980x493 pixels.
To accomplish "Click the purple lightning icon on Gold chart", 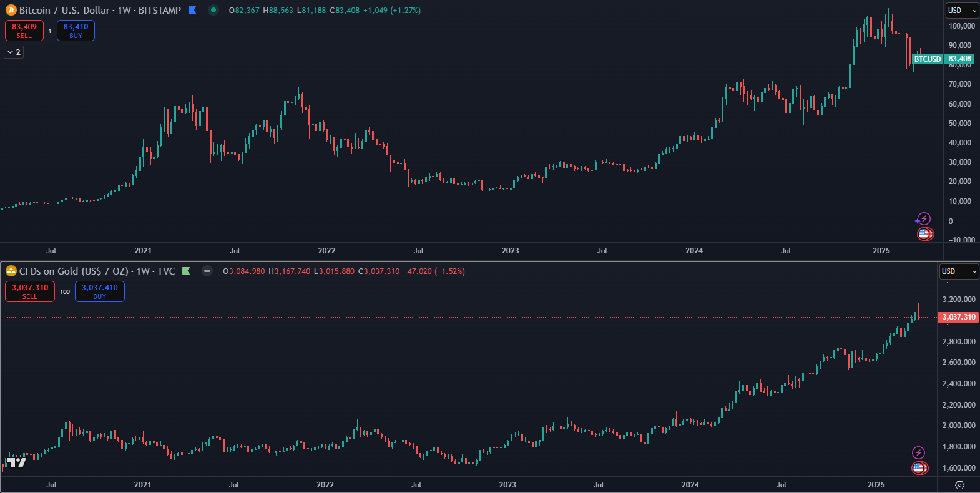I will pyautogui.click(x=918, y=452).
